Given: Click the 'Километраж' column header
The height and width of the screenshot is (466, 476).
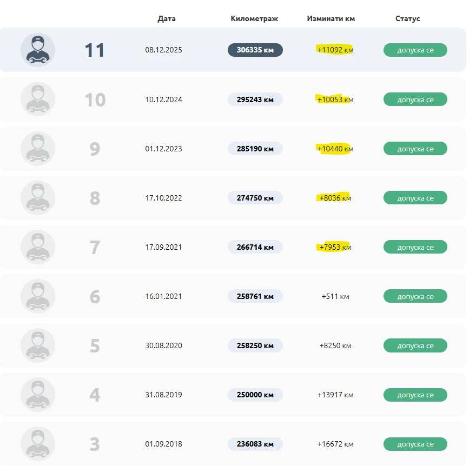Looking at the screenshot, I should point(254,18).
